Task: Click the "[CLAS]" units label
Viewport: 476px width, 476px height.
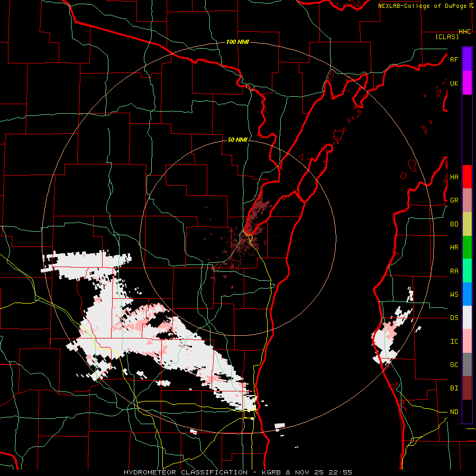Action: [447, 36]
